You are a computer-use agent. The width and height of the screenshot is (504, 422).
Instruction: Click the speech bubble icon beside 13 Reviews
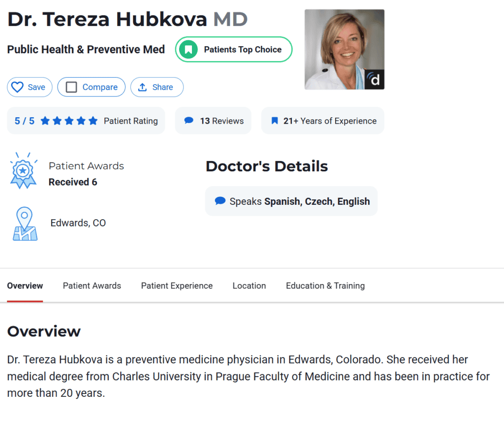pos(189,121)
